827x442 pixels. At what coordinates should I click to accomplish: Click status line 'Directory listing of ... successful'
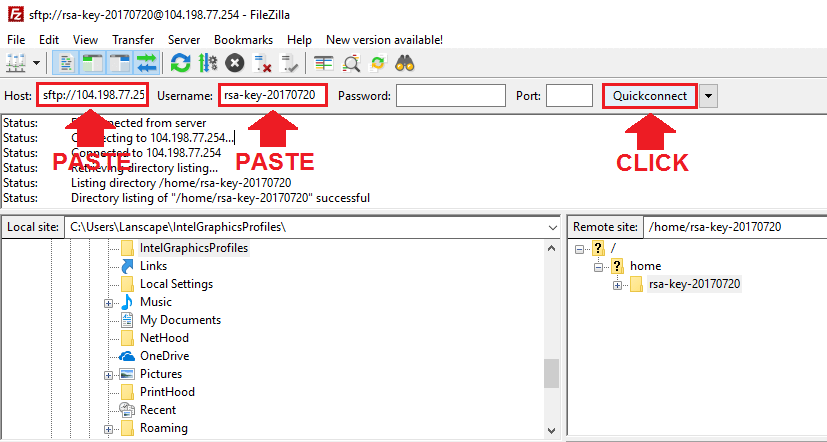click(x=220, y=198)
